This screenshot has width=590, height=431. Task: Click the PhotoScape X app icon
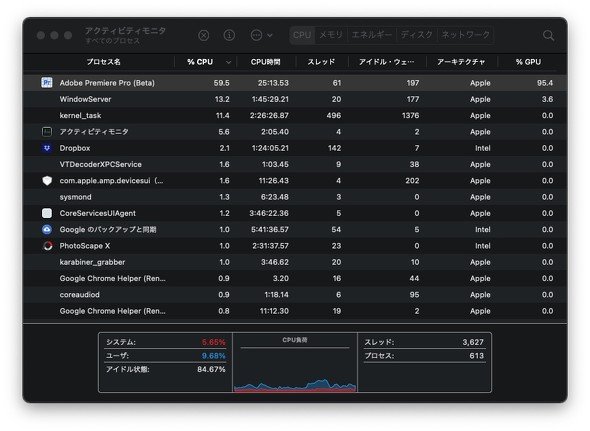pos(47,246)
